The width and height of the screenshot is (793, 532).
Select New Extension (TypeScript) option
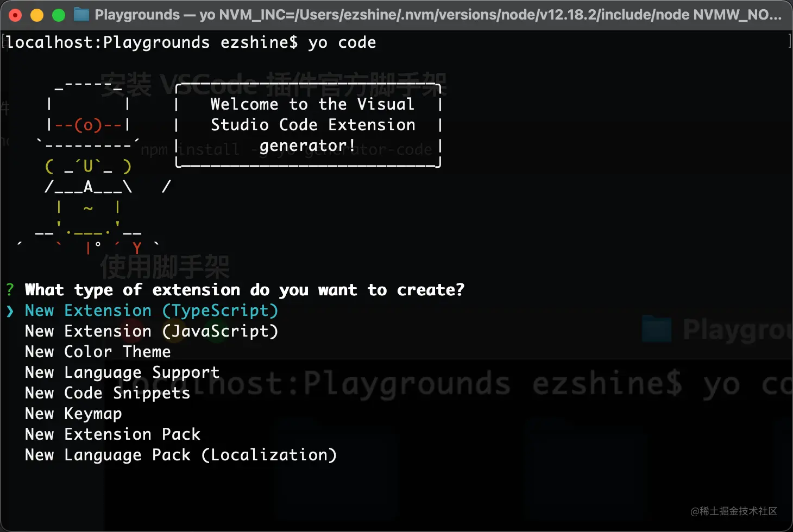[x=152, y=311]
